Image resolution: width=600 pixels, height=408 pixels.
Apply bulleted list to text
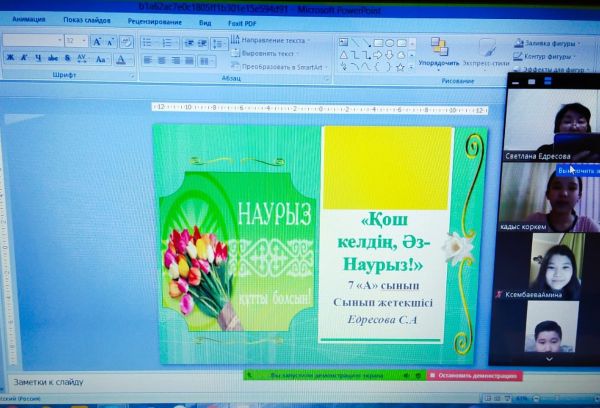pyautogui.click(x=147, y=42)
